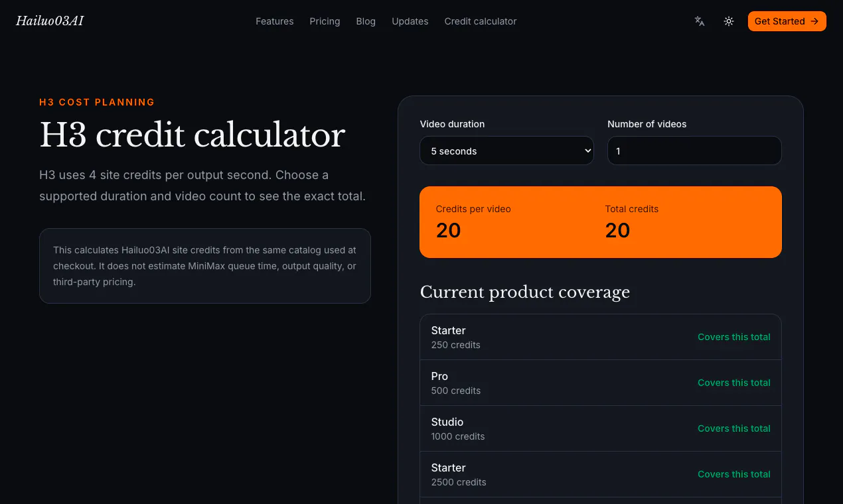Click the arrow in Get Started button
Screen dimensions: 843x504
pos(814,21)
